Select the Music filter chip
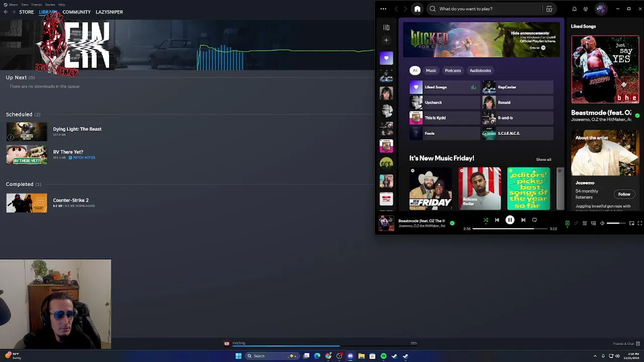This screenshot has height=362, width=644. point(431,70)
